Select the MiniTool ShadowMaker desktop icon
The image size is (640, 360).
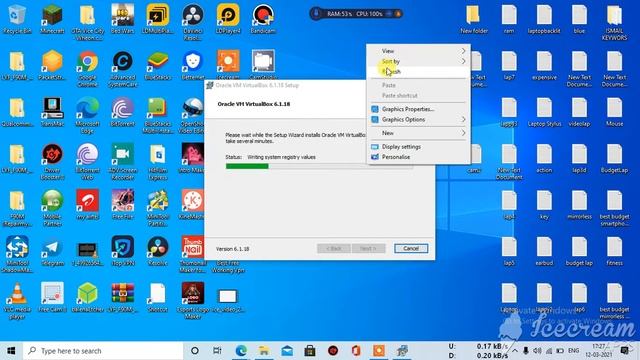point(17,255)
